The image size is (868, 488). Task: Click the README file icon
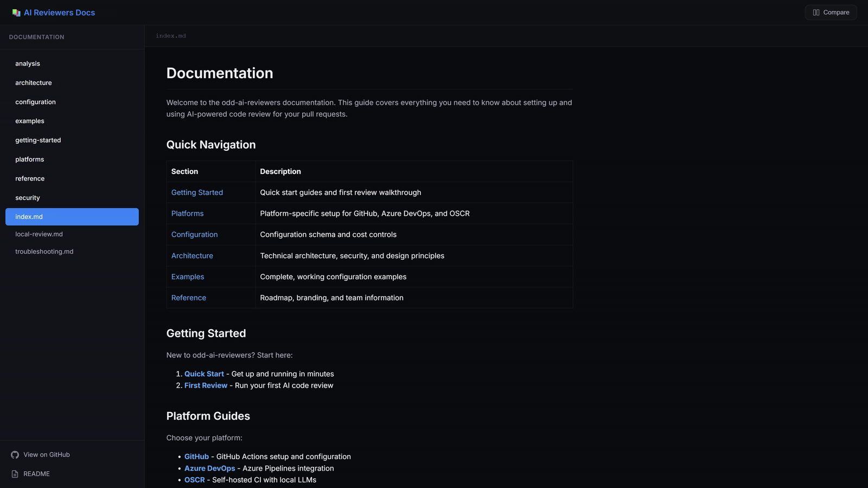tap(15, 474)
